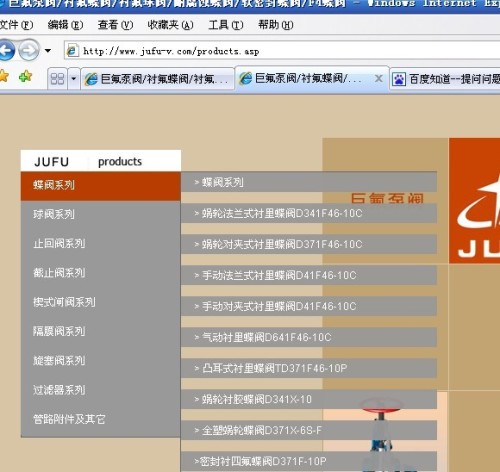Open the 收藏夹(A) menu
500x472 pixels.
click(170, 25)
